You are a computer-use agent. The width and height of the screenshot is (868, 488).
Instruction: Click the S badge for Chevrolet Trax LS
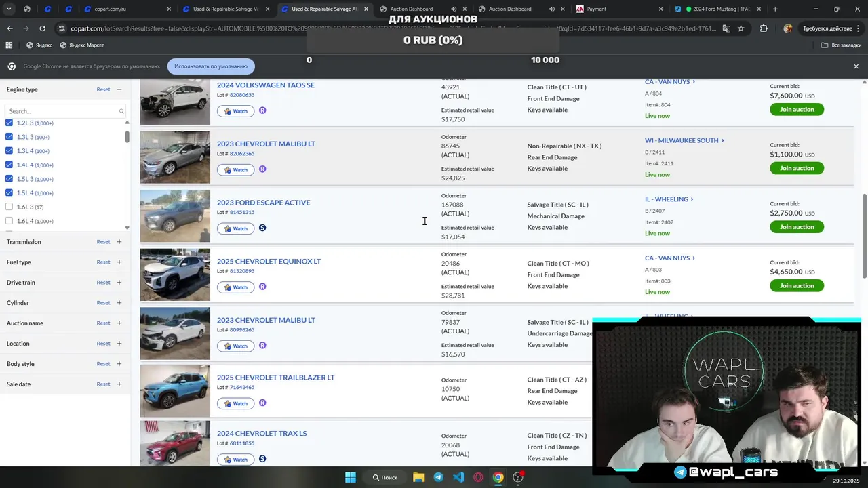[262, 459]
